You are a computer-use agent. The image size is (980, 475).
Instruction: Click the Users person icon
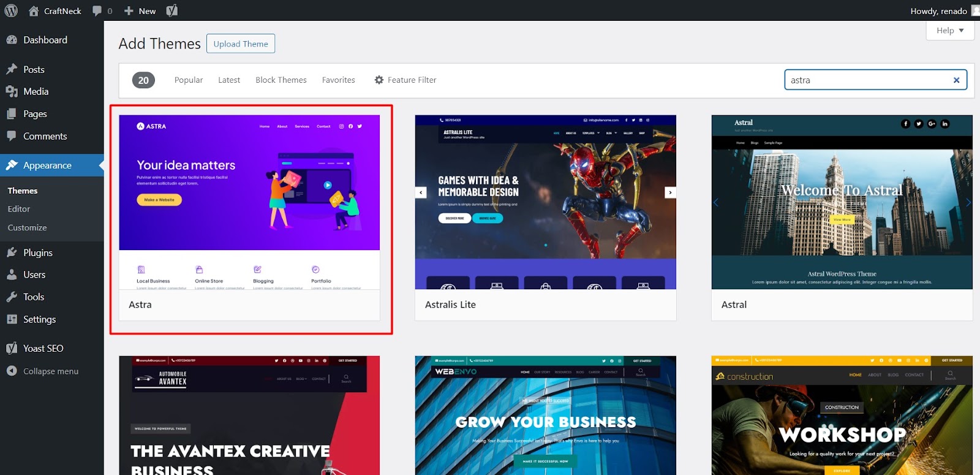click(x=12, y=275)
